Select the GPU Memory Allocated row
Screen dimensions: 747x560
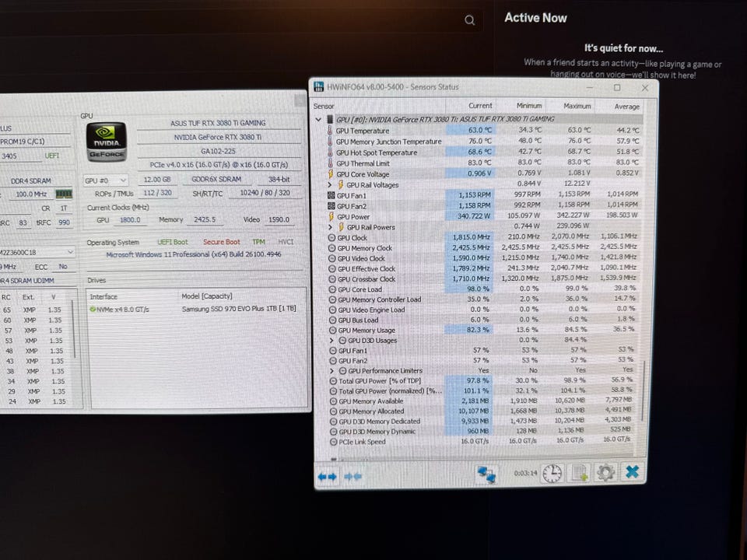point(482,411)
